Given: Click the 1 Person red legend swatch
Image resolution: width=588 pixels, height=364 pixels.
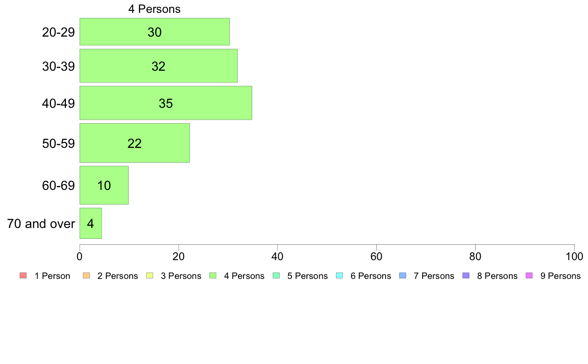Looking at the screenshot, I should [23, 275].
